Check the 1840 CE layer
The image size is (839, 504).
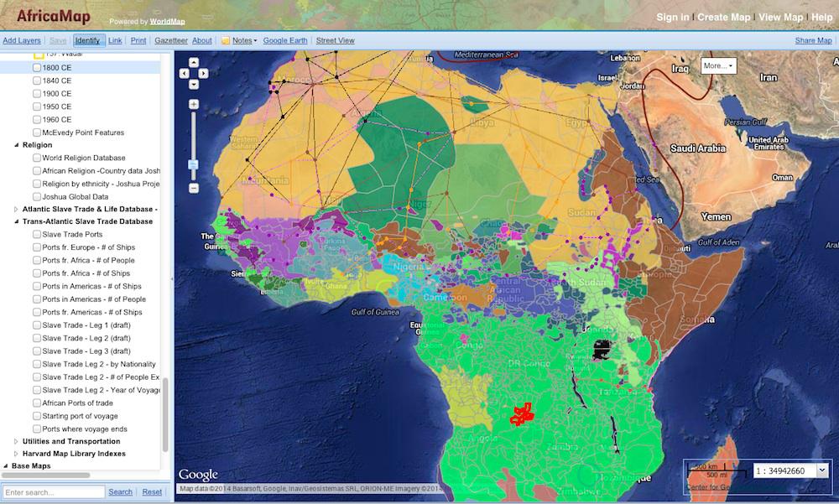point(37,81)
